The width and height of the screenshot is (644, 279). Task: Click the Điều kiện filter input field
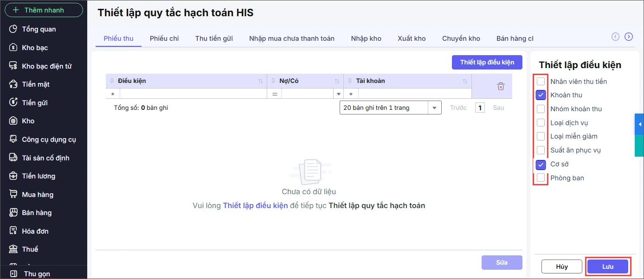[193, 94]
